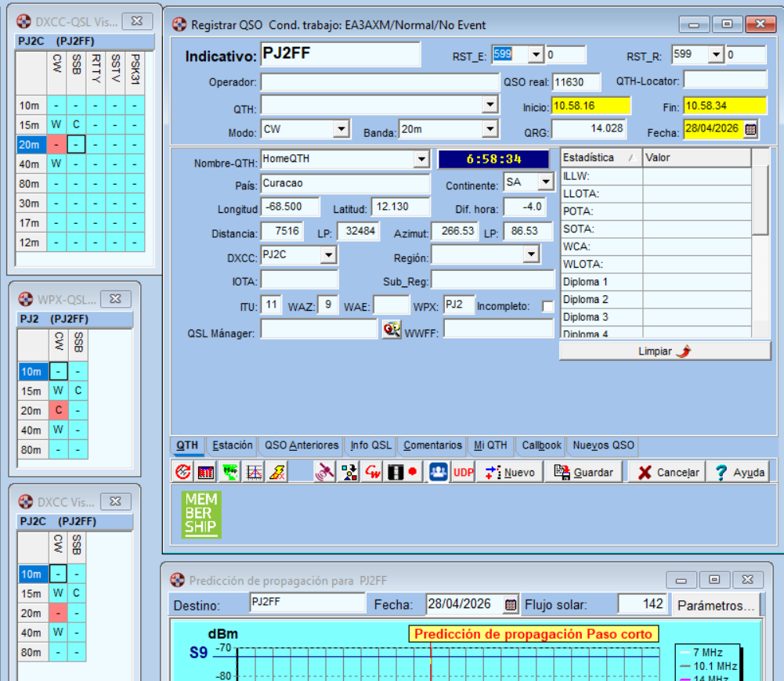Switch to the QSO Anteriores tab
The height and width of the screenshot is (681, 784).
pyautogui.click(x=302, y=445)
